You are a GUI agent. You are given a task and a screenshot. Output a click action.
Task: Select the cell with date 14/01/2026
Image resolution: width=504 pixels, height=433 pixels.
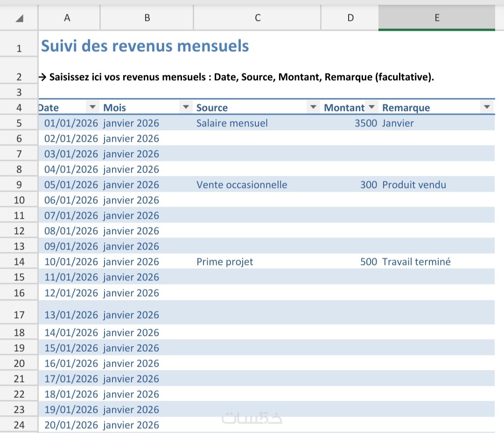(69, 332)
